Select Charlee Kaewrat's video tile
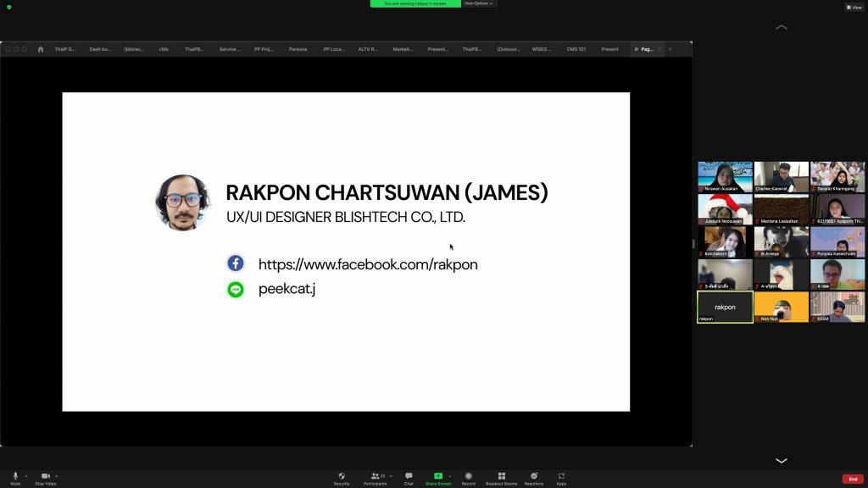Screen dimensions: 868x488 coord(781,177)
